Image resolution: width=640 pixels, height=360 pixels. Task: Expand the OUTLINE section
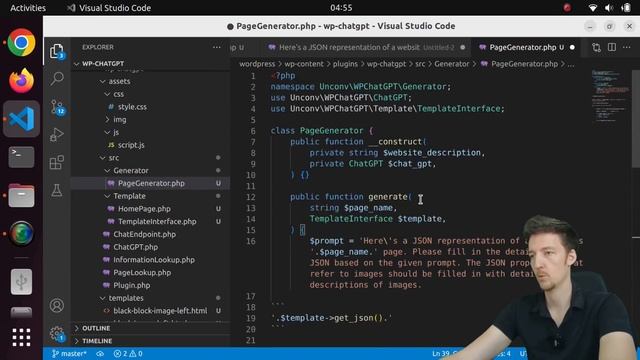pyautogui.click(x=151, y=328)
